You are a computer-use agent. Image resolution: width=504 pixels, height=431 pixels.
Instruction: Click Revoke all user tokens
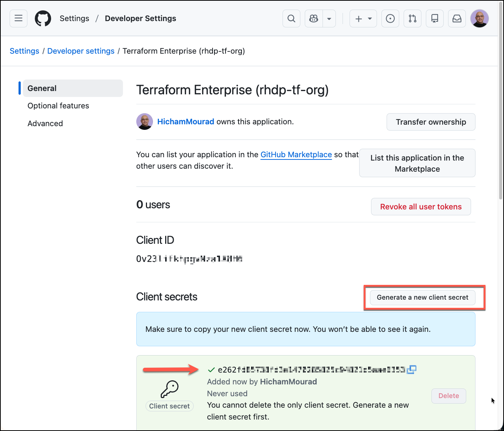[x=421, y=207]
